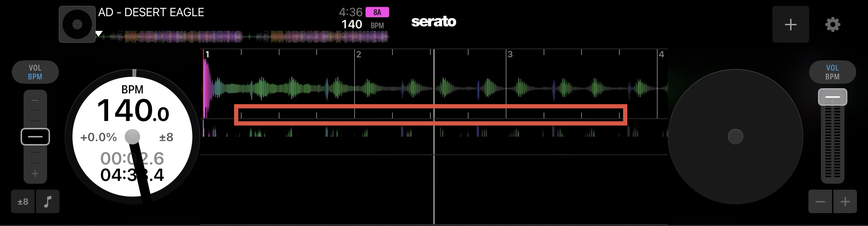Tap the ±8 range label inside platter
This screenshot has width=868, height=226.
pyautogui.click(x=166, y=137)
